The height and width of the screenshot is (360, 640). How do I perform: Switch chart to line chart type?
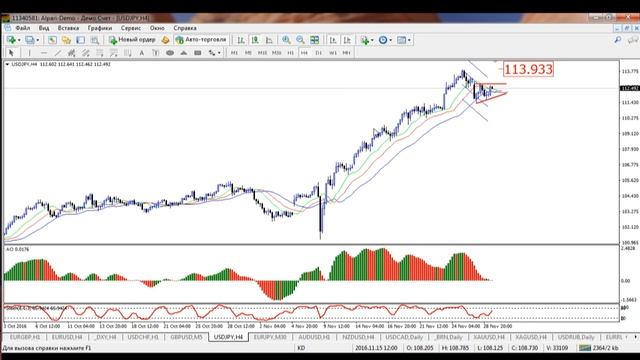[269, 40]
